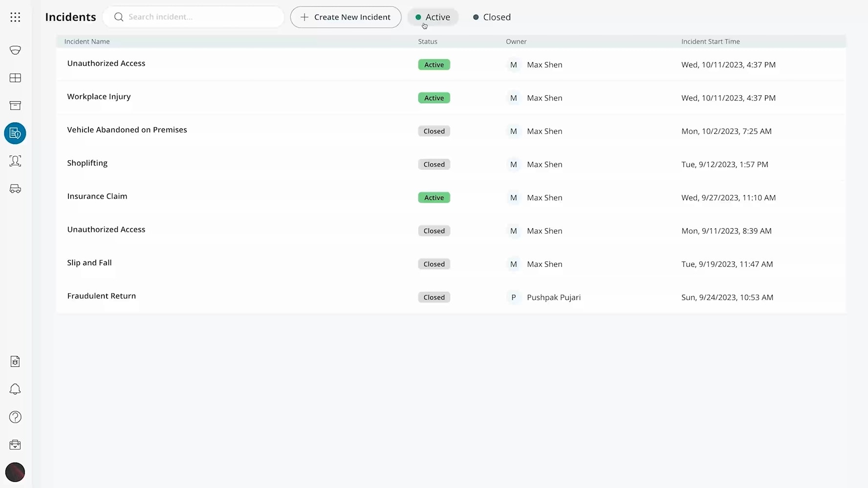Open Vehicle Abandoned on Premises incident
868x488 pixels.
coord(127,129)
